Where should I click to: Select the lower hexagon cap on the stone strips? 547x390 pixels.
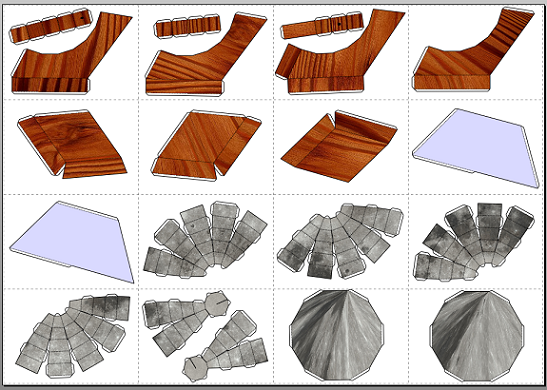point(196,368)
